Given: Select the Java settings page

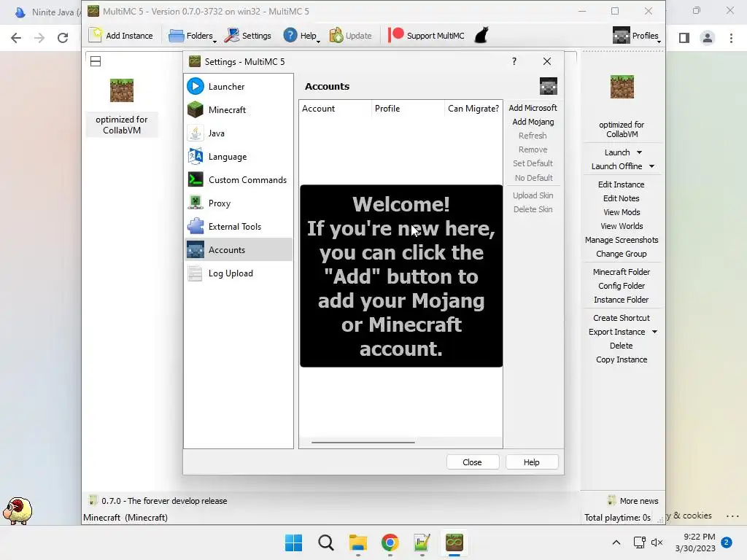Looking at the screenshot, I should 239,133.
